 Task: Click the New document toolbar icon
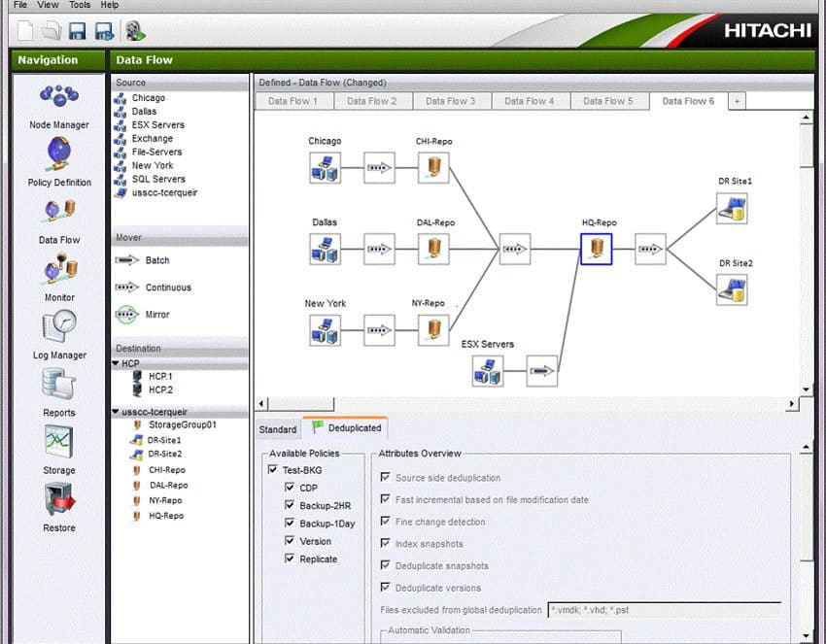click(x=25, y=30)
